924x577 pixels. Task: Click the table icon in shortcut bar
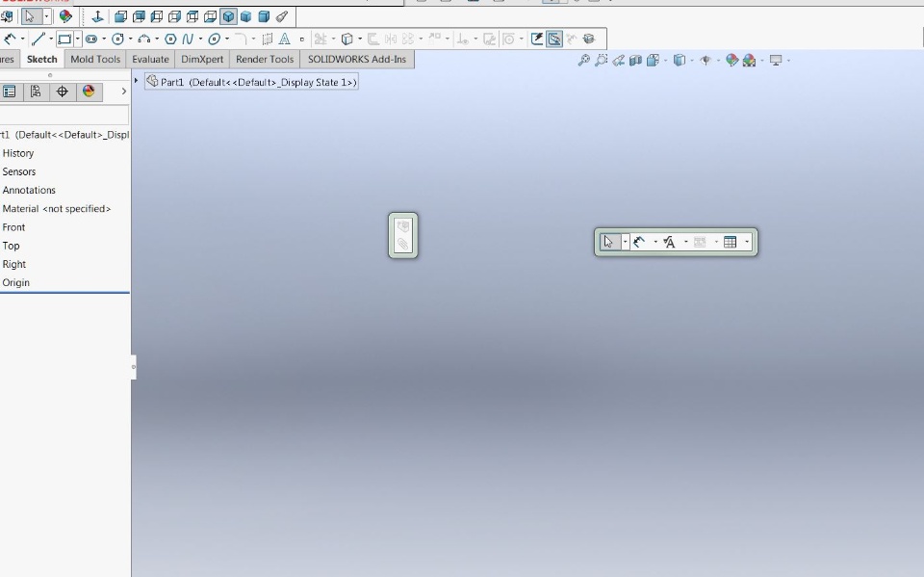point(730,242)
